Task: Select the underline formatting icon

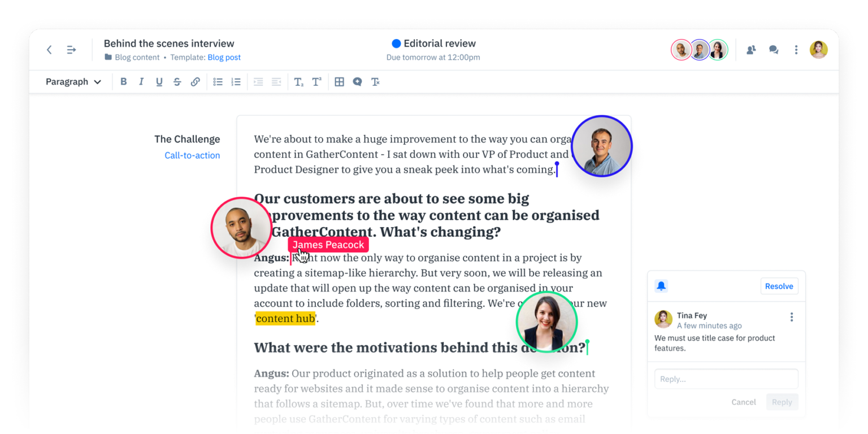Action: (x=159, y=81)
